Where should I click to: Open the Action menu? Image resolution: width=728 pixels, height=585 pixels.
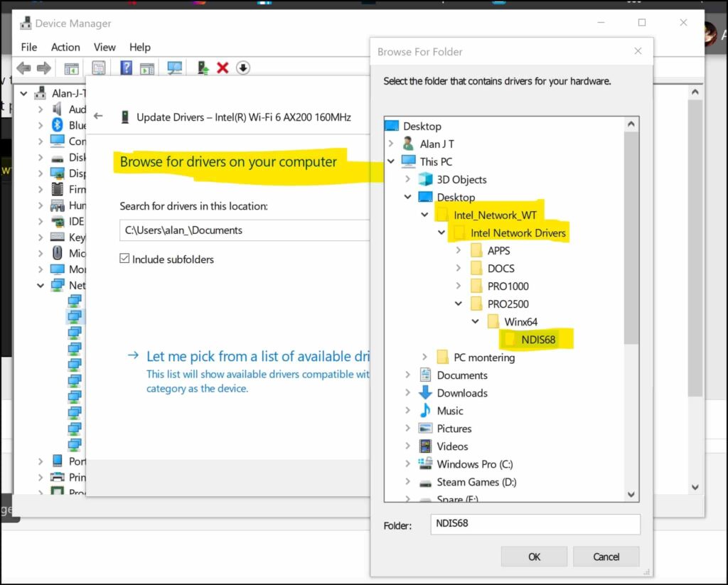coord(65,47)
